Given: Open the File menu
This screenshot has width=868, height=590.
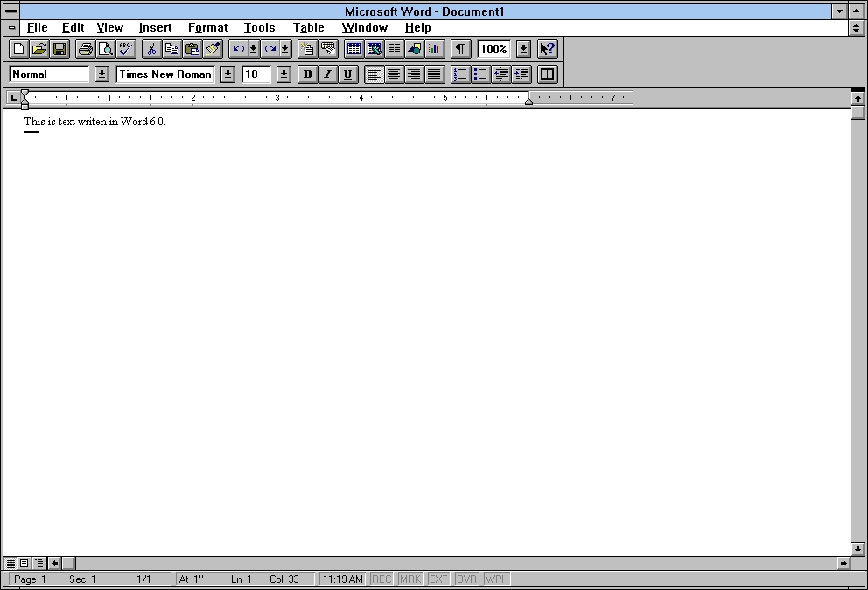Looking at the screenshot, I should point(37,28).
